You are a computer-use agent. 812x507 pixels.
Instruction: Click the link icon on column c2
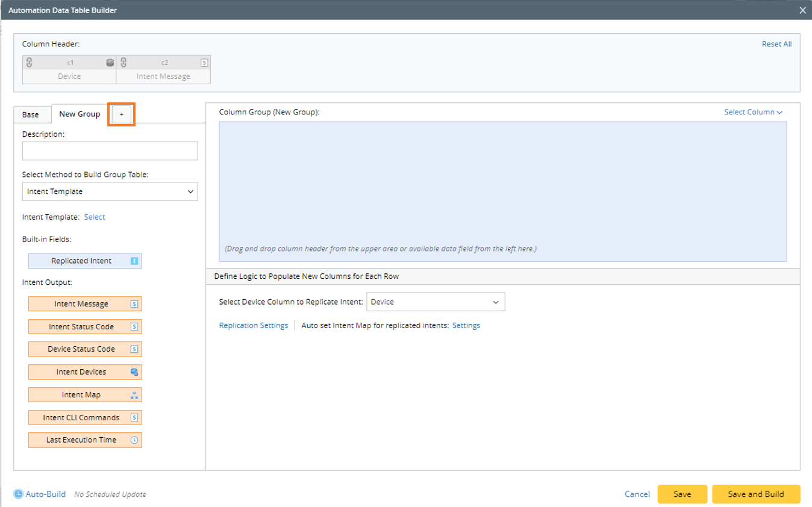pyautogui.click(x=123, y=63)
